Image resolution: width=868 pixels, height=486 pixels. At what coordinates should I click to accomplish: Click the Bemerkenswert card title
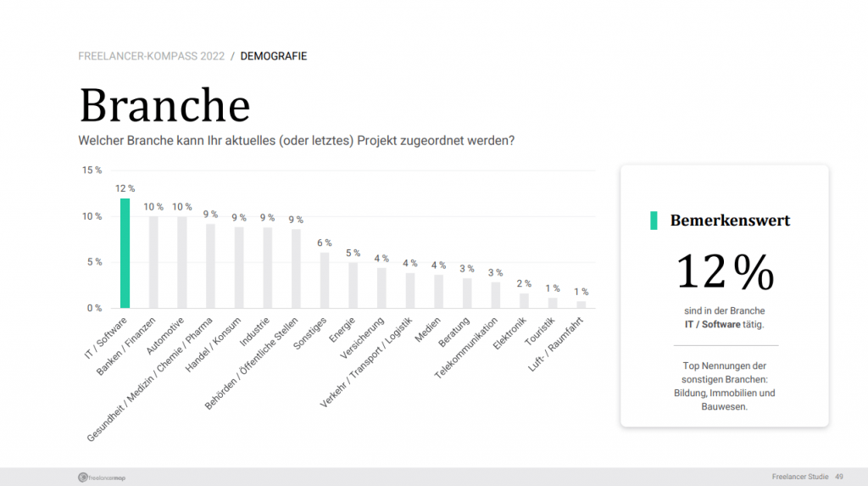point(730,221)
